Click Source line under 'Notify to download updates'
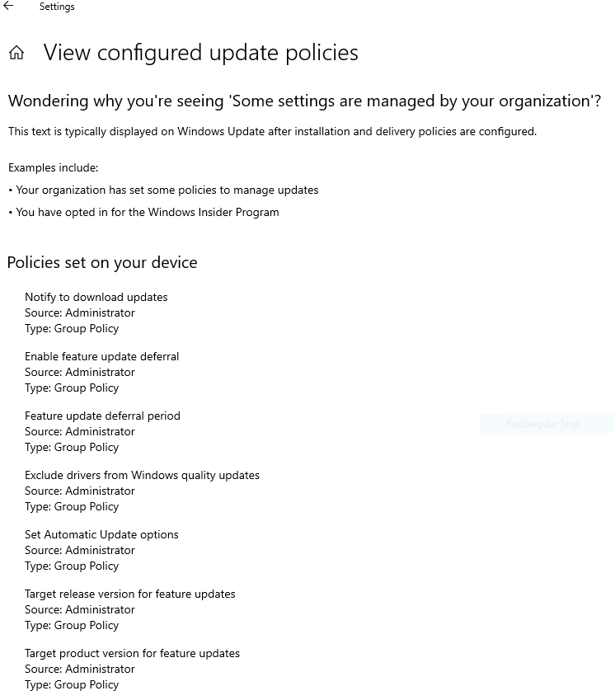 (79, 312)
